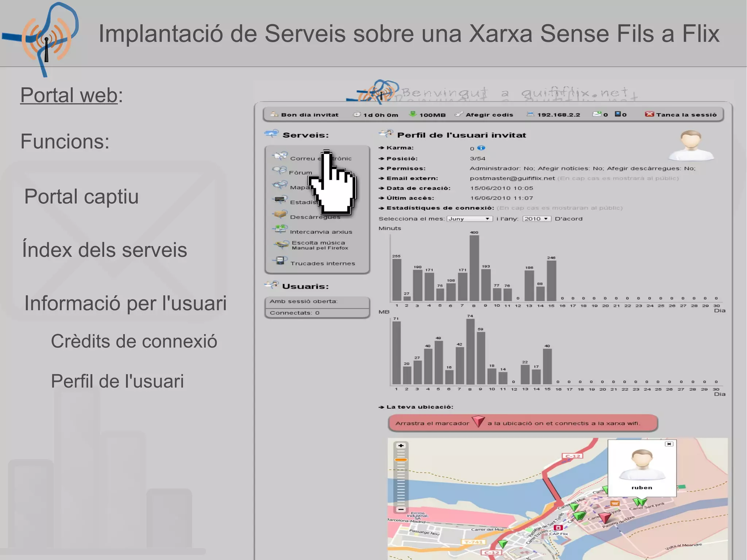Viewport: 747px width, 560px height.
Task: Click the Data de creació value 15/06/2010 10:05
Action: (x=502, y=188)
